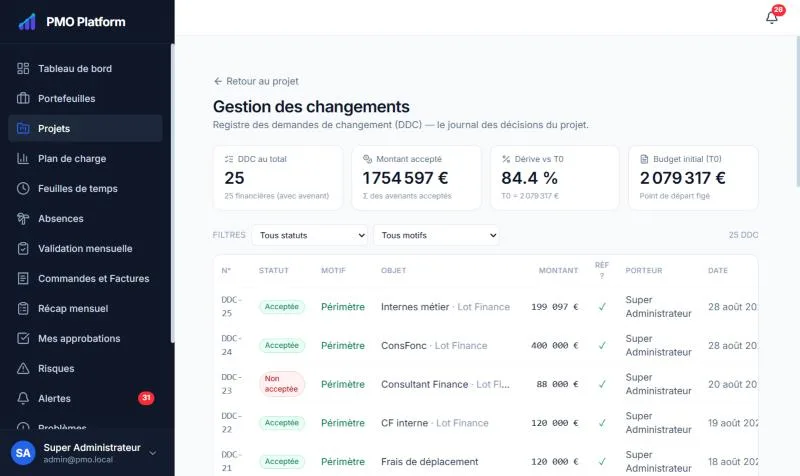The height and width of the screenshot is (476, 800).
Task: Click the red 31 alerts badge
Action: point(146,398)
